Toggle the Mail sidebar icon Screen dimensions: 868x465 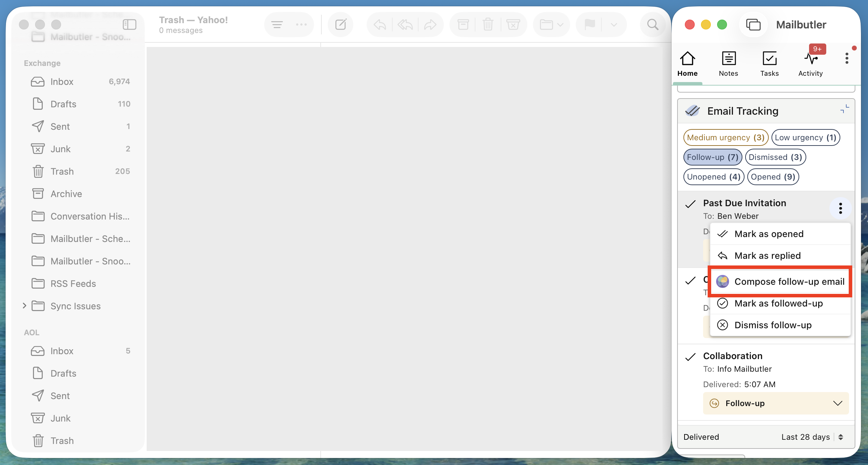pyautogui.click(x=129, y=25)
